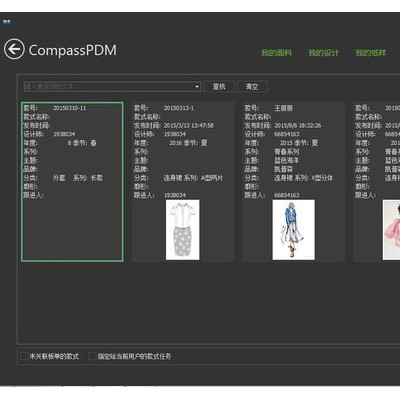This screenshot has width=400, height=400.
Task: Open the pink dress sketch in the last card
Action: coord(392,230)
